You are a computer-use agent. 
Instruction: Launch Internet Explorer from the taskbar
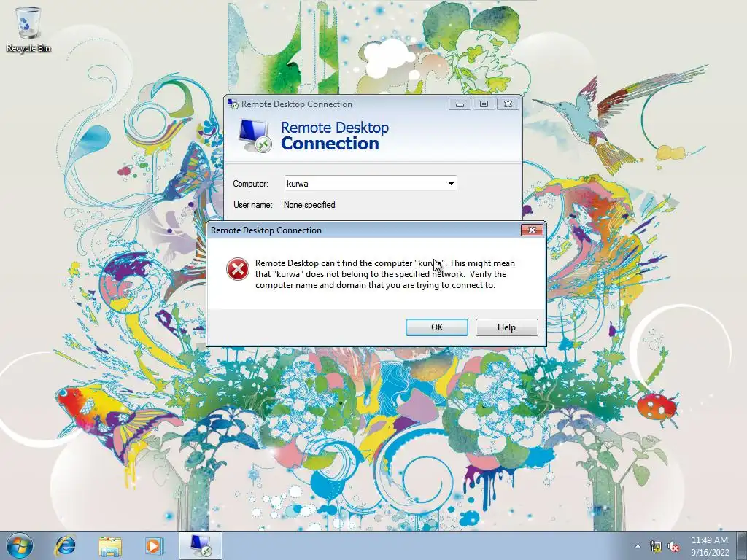tap(65, 545)
